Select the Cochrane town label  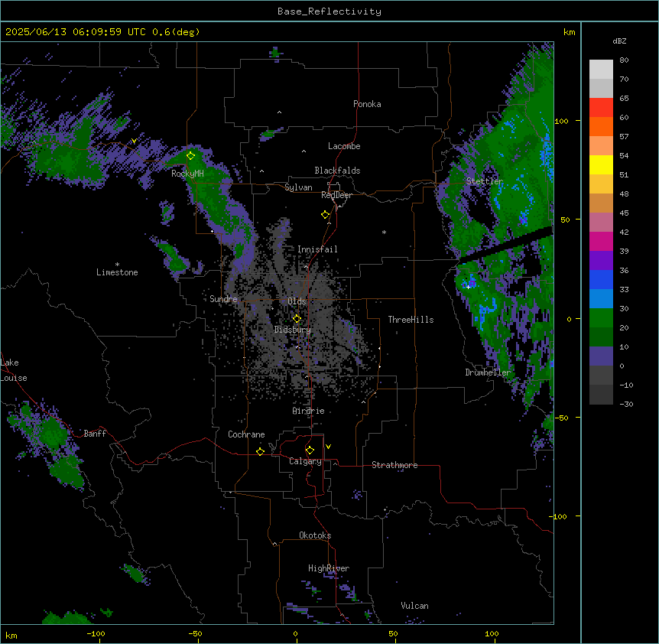(246, 434)
